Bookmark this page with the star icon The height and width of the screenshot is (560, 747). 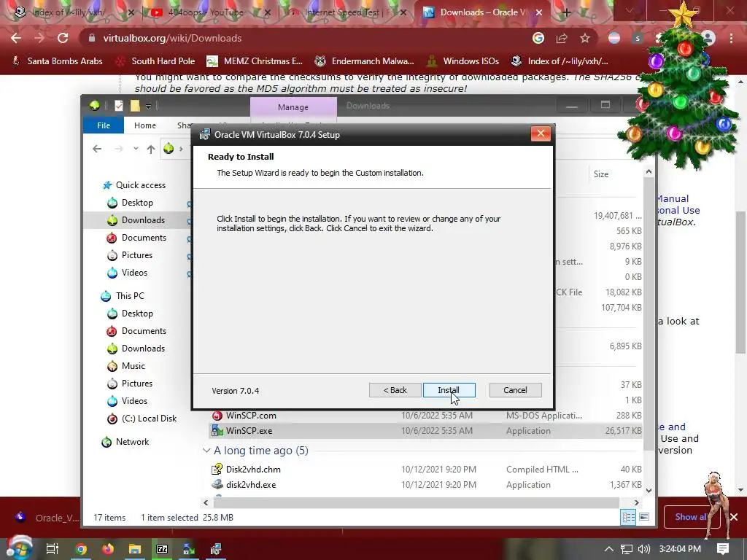585,38
